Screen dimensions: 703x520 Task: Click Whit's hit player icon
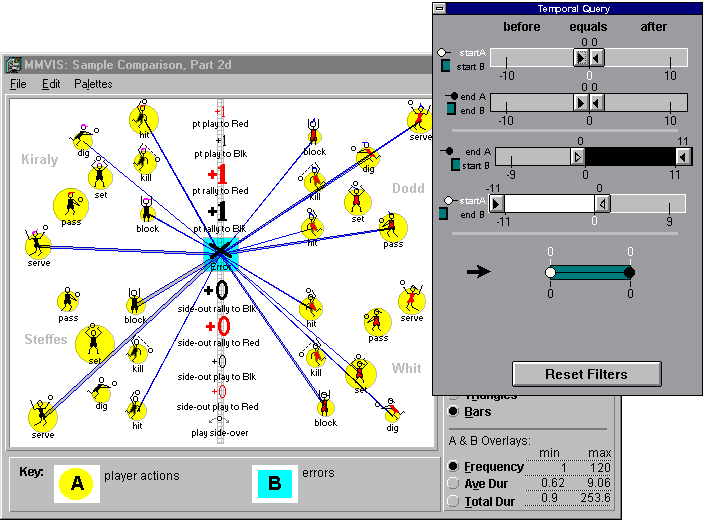(x=311, y=305)
